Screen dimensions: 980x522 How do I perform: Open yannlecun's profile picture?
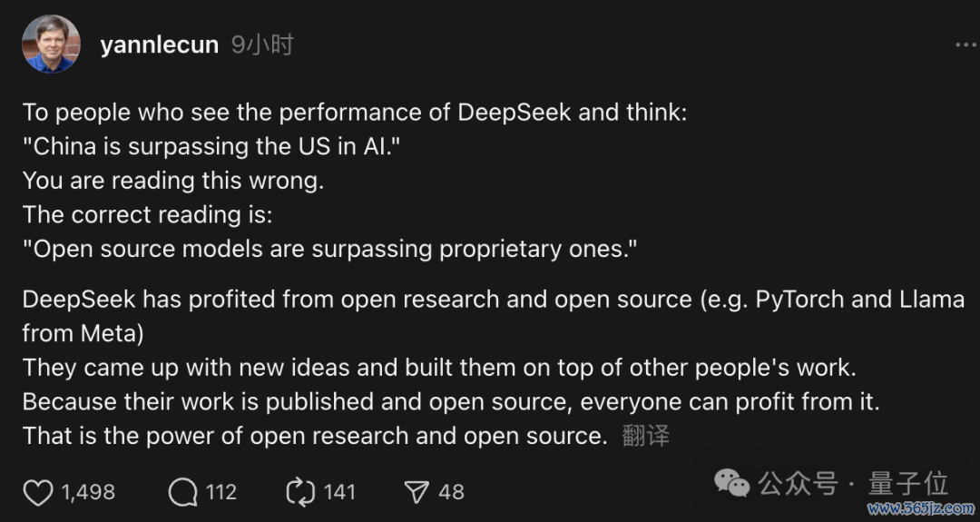(x=51, y=44)
